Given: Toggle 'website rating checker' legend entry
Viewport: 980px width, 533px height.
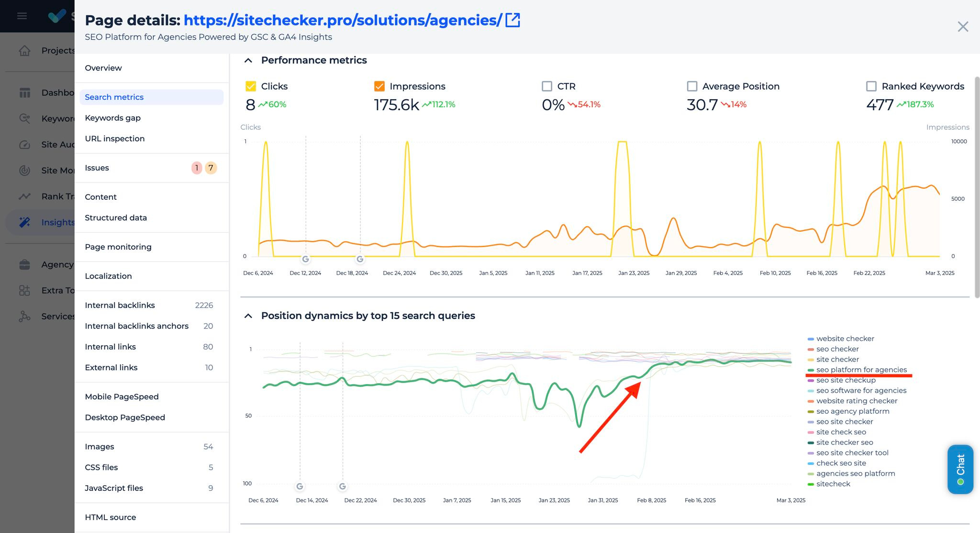Looking at the screenshot, I should click(x=852, y=401).
